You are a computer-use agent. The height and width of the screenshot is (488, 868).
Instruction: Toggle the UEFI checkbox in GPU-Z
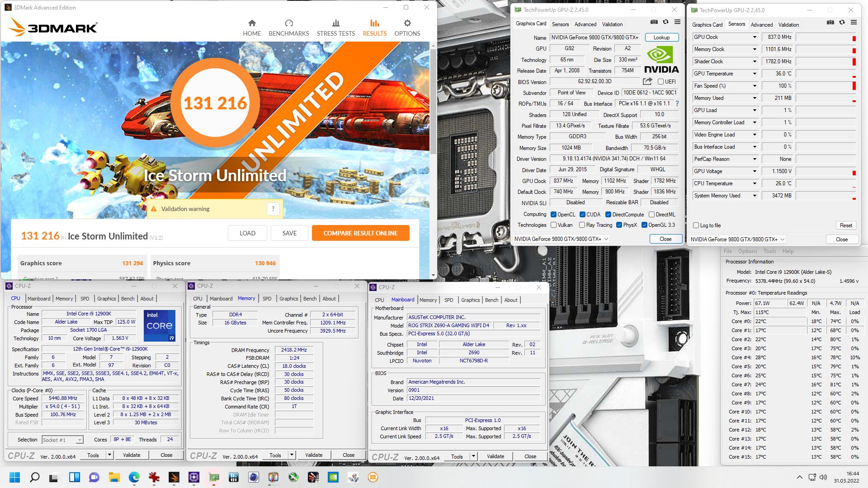point(660,82)
